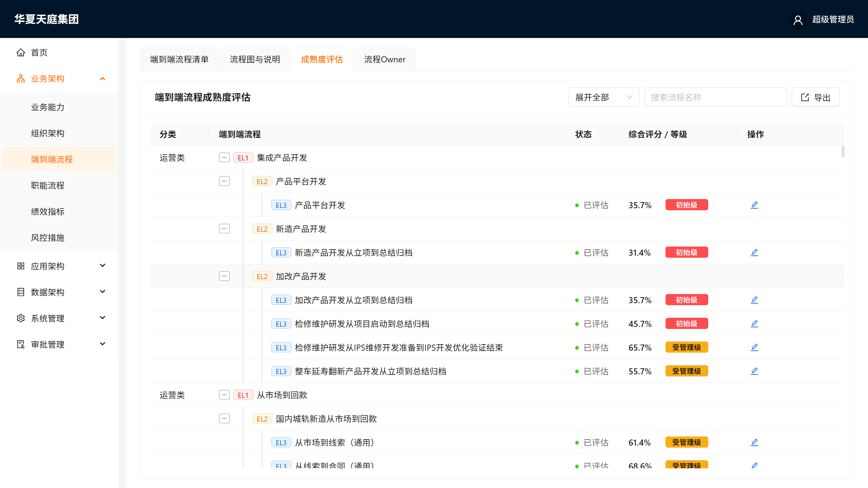Focus the 搜索流程名称 search field
Viewport: 868px width, 488px height.
[715, 97]
